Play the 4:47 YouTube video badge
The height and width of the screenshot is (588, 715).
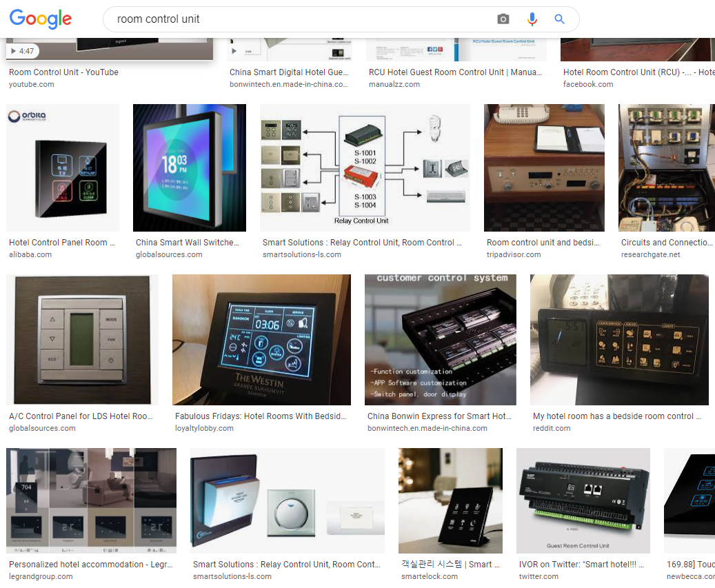tap(23, 51)
